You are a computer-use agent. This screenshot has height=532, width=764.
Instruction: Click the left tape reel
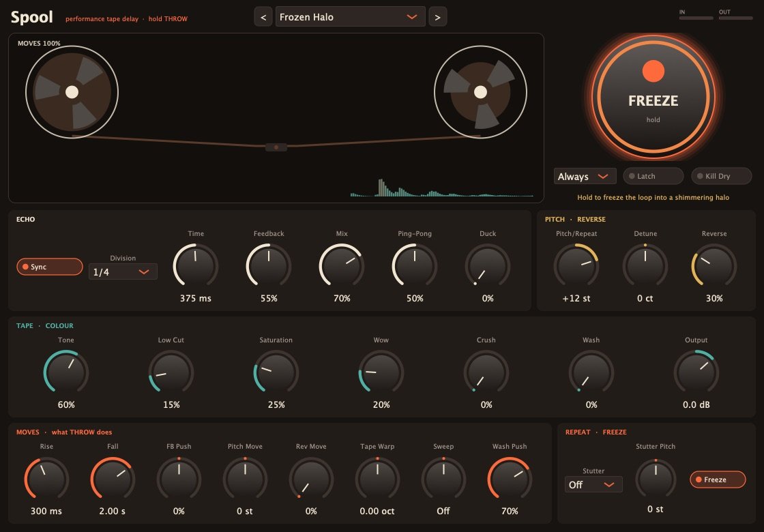[72, 92]
